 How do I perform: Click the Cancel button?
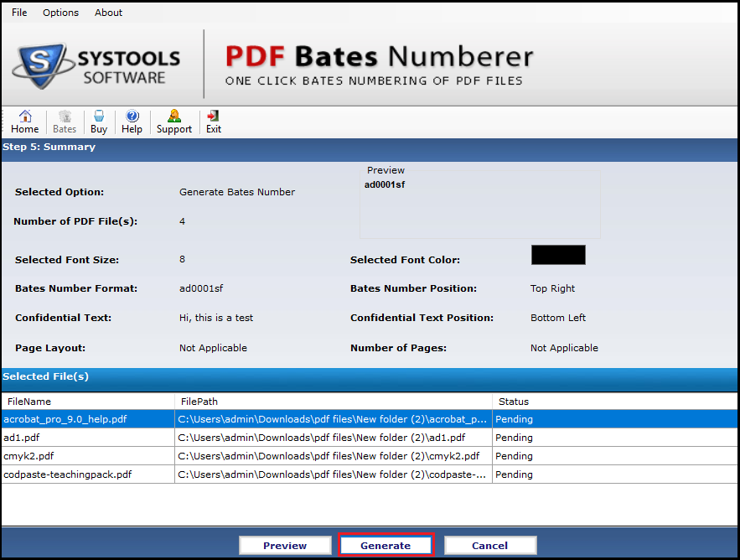[x=490, y=546]
